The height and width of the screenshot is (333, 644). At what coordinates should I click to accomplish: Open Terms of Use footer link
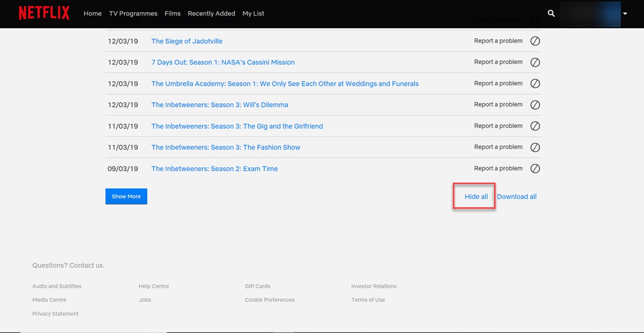(x=368, y=300)
